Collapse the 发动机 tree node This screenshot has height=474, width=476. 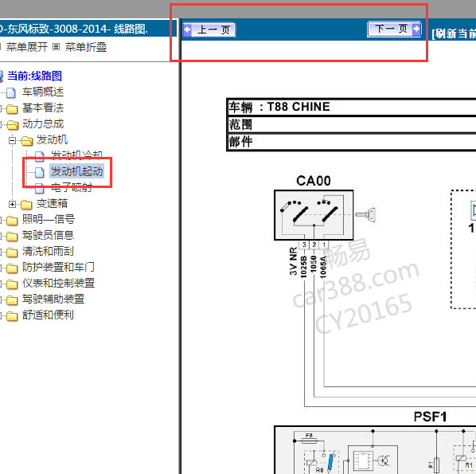(x=12, y=140)
